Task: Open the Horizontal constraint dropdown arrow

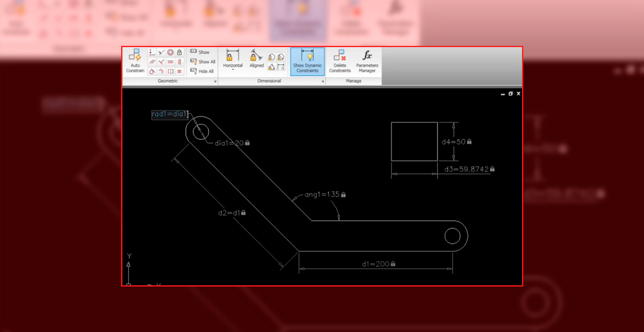Action: tap(233, 70)
